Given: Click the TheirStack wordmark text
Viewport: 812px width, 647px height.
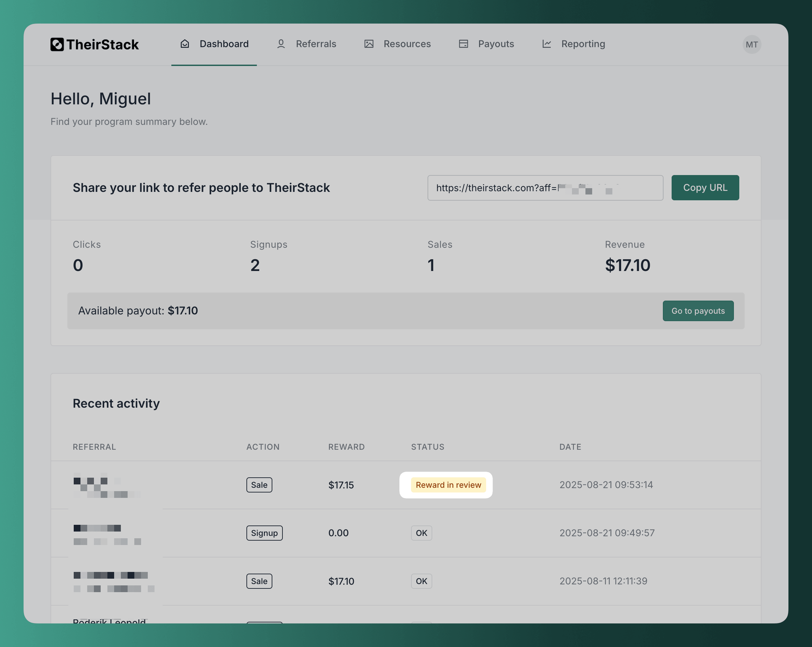Looking at the screenshot, I should pyautogui.click(x=102, y=44).
